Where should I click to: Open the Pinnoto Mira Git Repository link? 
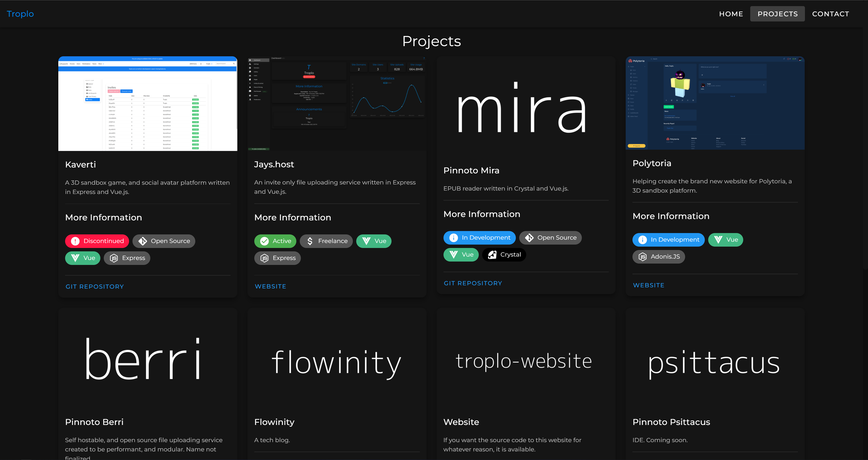coord(473,283)
